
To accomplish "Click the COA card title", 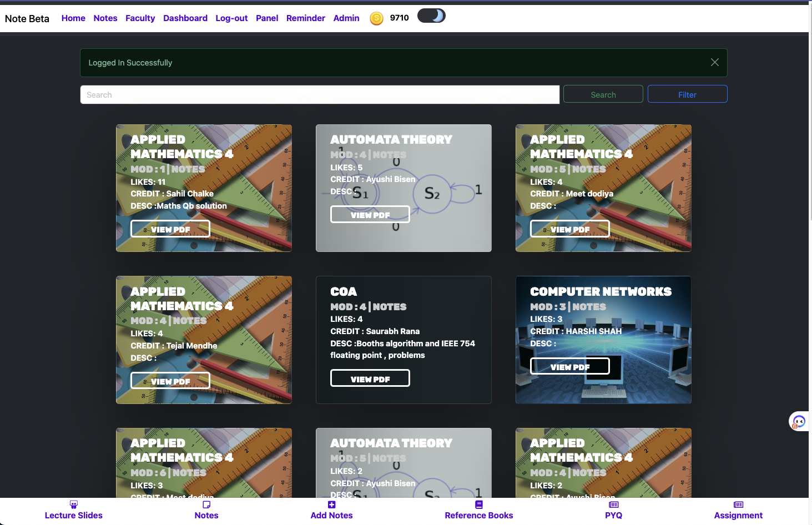I will pos(344,292).
